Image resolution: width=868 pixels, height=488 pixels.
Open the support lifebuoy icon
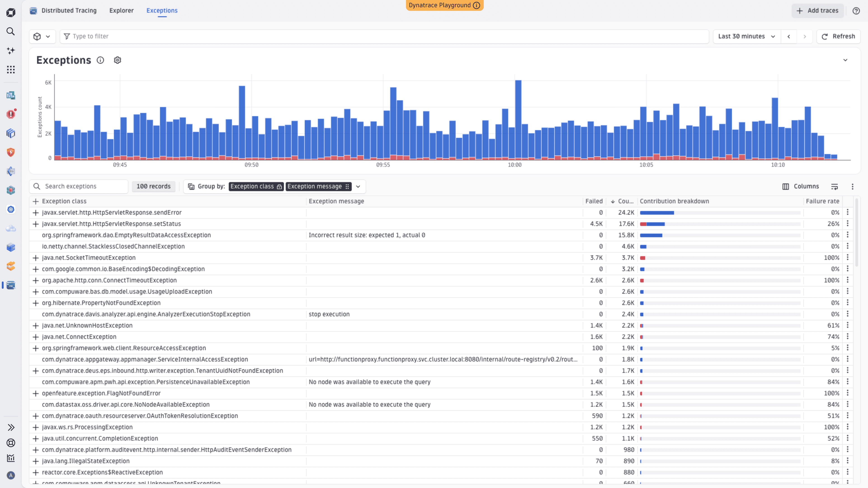point(11,443)
